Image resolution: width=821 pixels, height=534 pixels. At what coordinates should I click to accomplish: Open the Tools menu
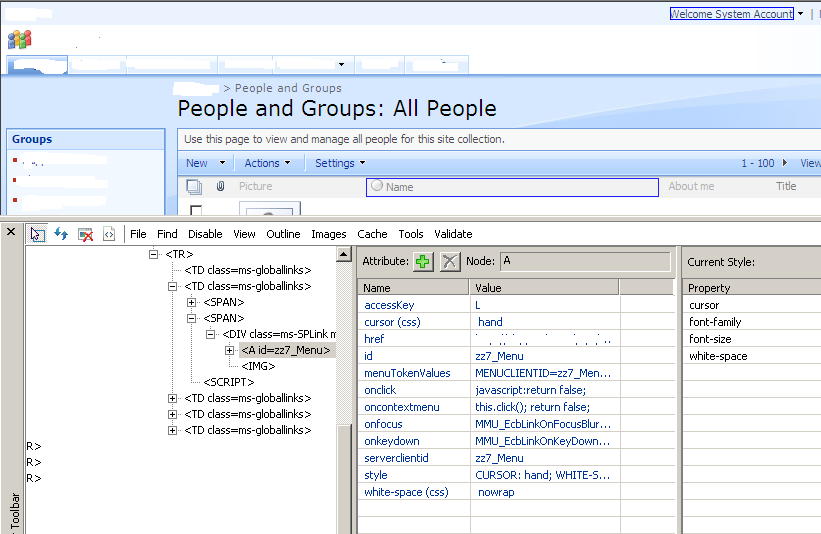[410, 234]
